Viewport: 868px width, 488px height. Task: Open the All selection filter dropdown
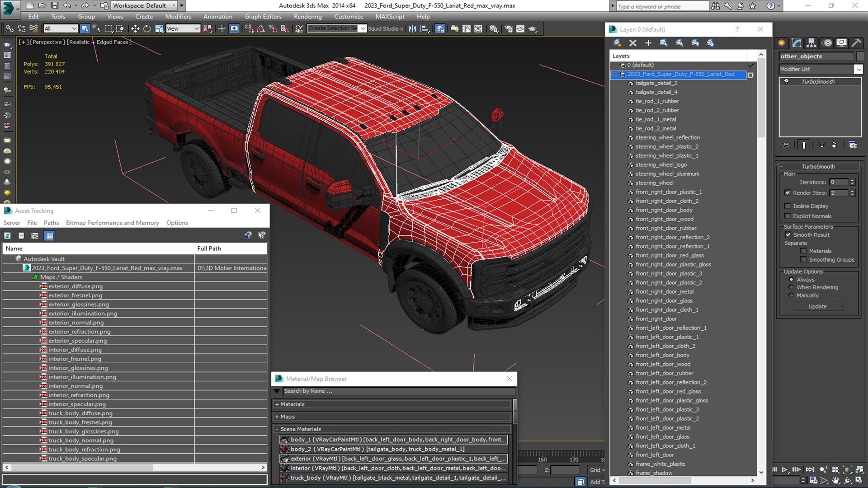pos(61,28)
